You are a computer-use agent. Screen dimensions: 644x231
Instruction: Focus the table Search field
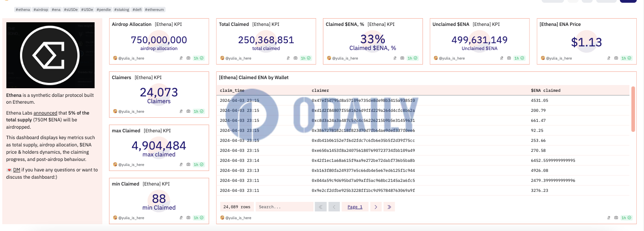[284, 207]
